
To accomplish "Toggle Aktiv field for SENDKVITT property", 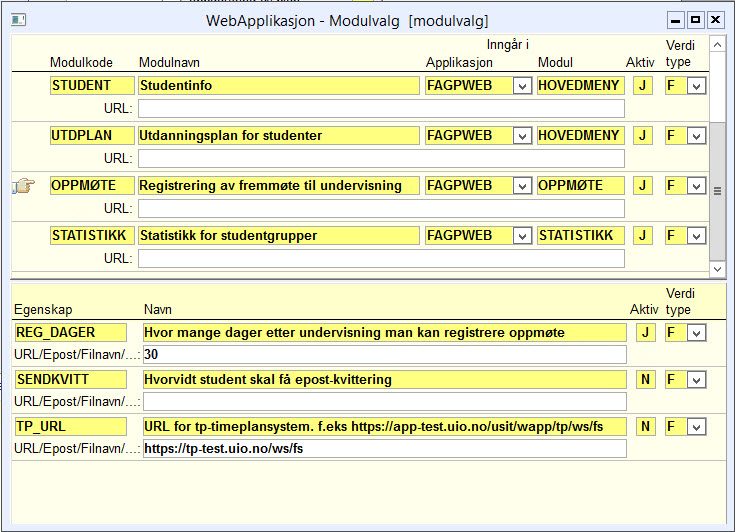I will click(645, 380).
